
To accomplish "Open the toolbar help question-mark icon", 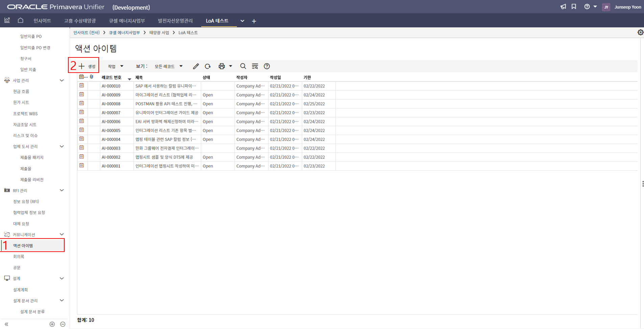I will tap(267, 66).
